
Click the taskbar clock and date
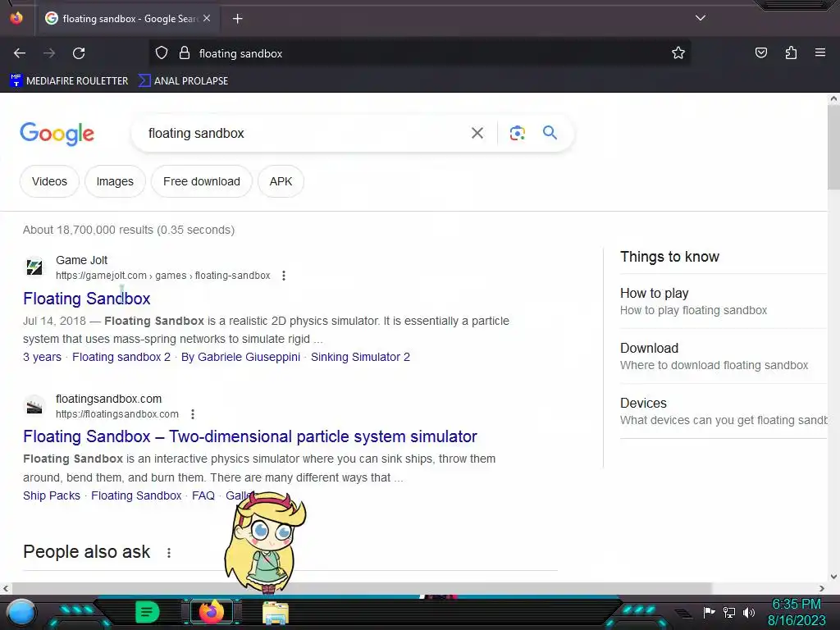point(797,612)
